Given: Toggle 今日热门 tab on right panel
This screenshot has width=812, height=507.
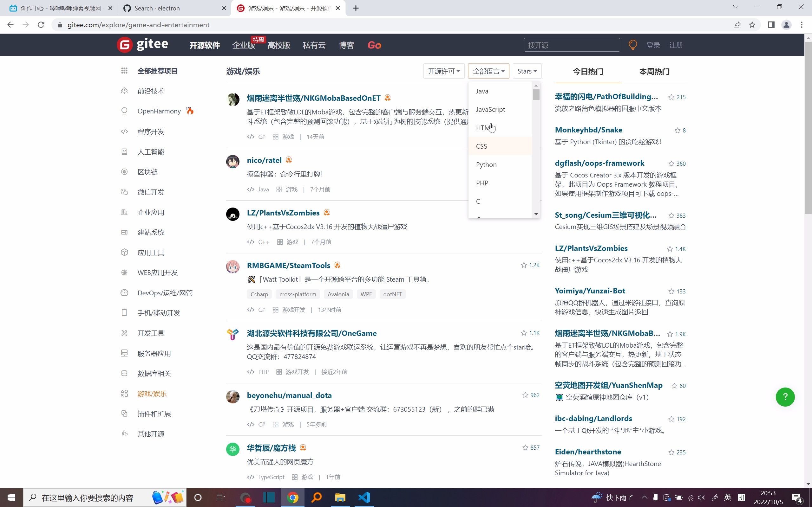Looking at the screenshot, I should coord(587,71).
